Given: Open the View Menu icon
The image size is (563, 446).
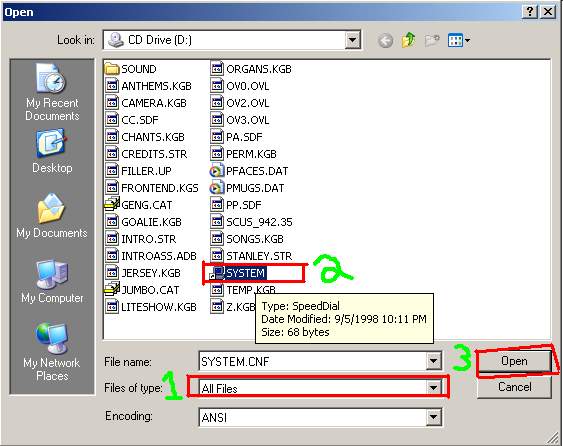Looking at the screenshot, I should pos(459,40).
